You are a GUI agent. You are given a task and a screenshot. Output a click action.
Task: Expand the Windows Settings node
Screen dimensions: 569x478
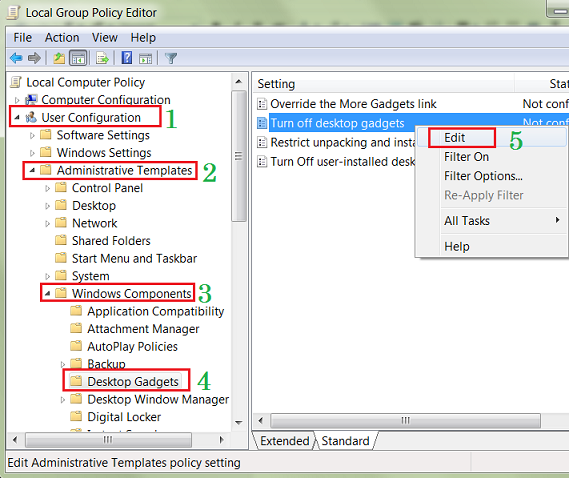pyautogui.click(x=32, y=153)
